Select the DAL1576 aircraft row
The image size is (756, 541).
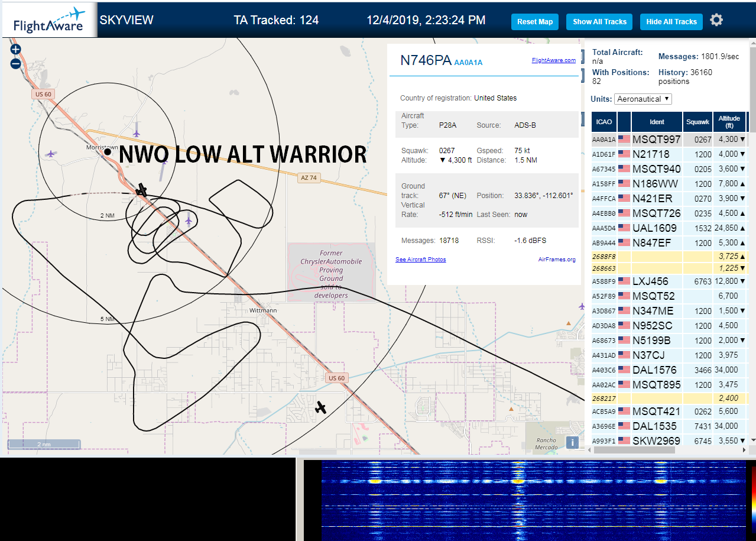click(x=669, y=370)
